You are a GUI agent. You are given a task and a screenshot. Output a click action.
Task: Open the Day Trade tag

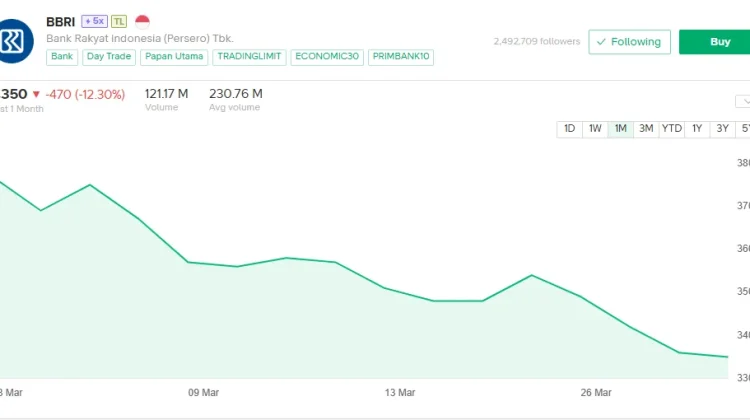tap(109, 56)
